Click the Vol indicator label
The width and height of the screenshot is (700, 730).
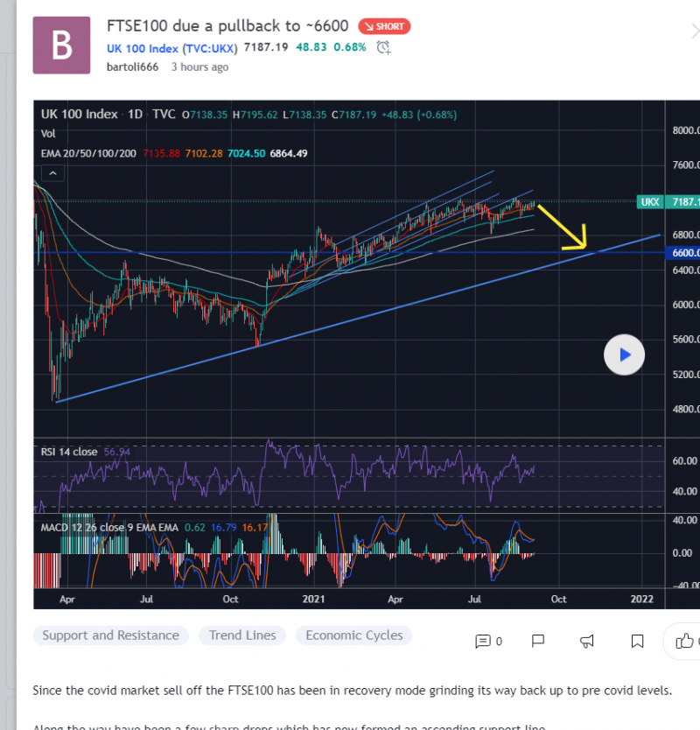coord(49,133)
